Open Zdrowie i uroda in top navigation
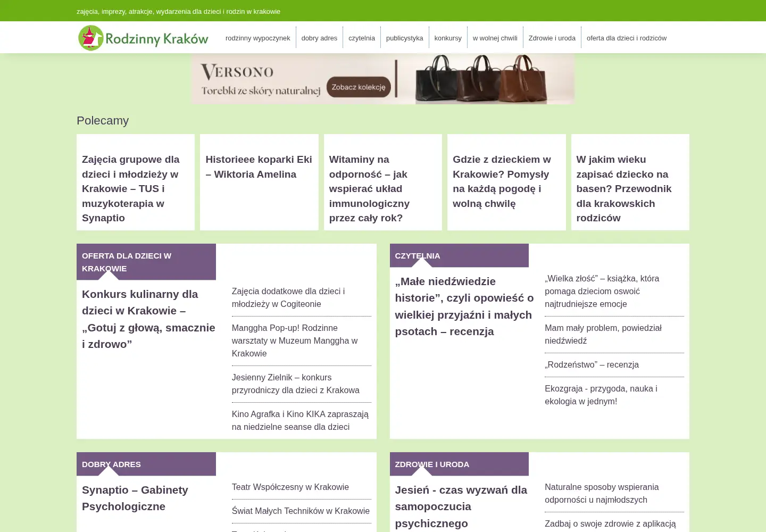This screenshot has height=532, width=766. pyautogui.click(x=552, y=38)
